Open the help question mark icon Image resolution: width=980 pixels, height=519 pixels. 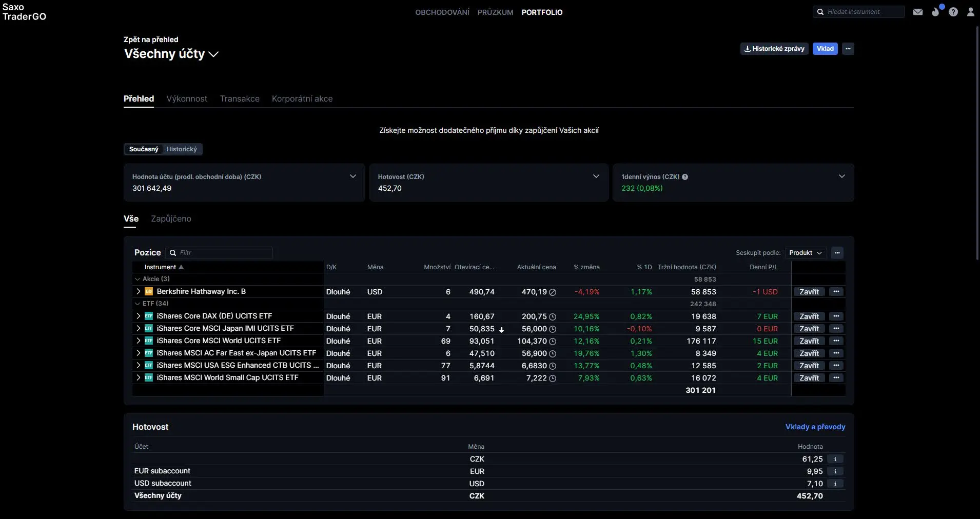pyautogui.click(x=953, y=12)
